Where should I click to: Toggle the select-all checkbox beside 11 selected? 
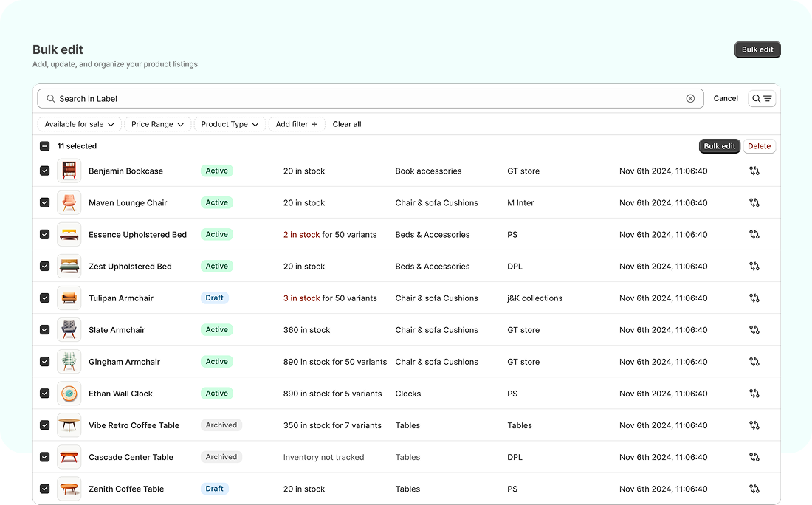pos(45,146)
